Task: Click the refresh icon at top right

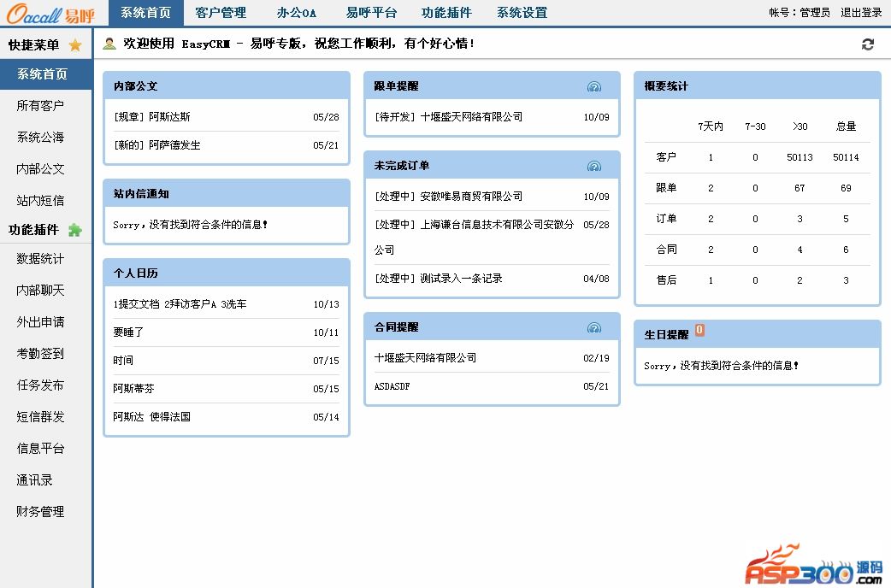Action: (x=868, y=44)
